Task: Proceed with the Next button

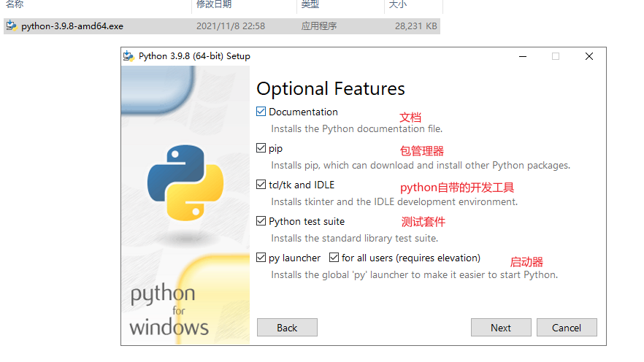Action: (501, 328)
